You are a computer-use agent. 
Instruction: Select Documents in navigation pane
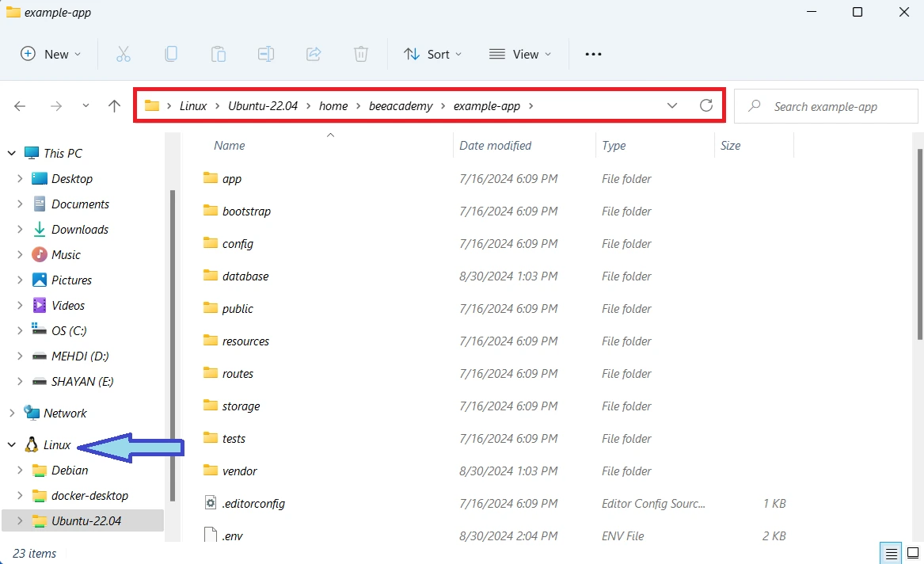(x=80, y=204)
